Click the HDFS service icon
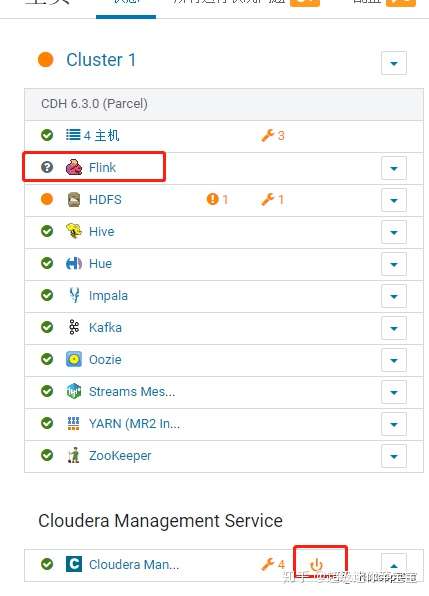 (x=74, y=200)
